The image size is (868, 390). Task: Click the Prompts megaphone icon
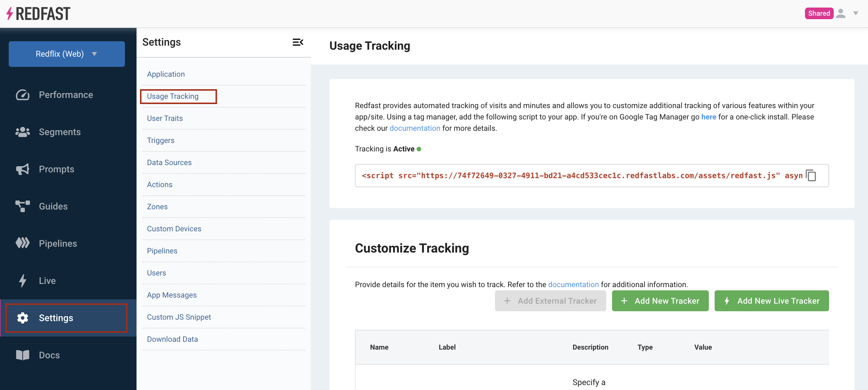(x=23, y=169)
